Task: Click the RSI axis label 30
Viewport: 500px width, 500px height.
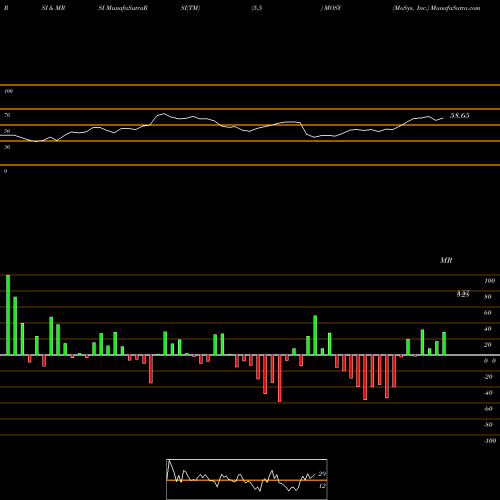Action: click(7, 147)
